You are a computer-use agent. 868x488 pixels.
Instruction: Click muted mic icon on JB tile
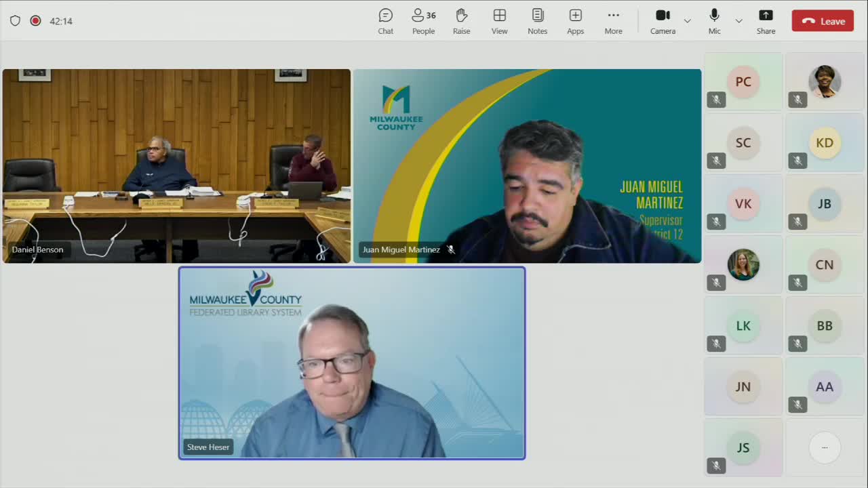(797, 222)
